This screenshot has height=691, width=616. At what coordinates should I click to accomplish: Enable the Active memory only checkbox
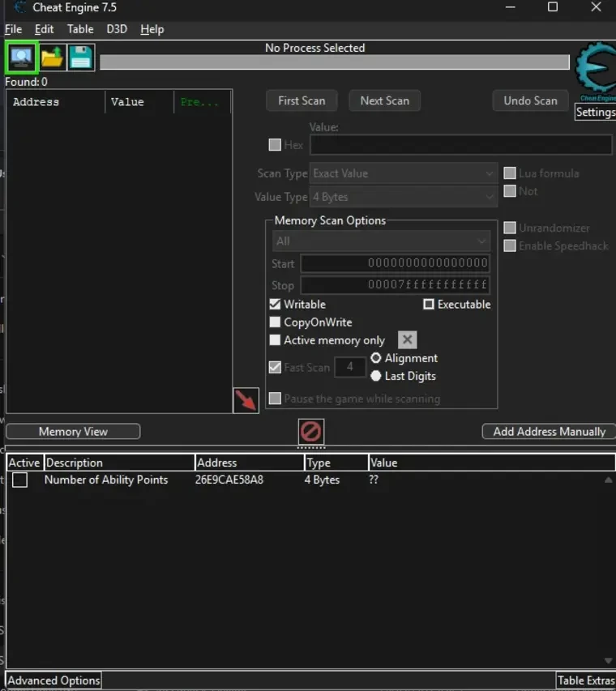pos(276,340)
